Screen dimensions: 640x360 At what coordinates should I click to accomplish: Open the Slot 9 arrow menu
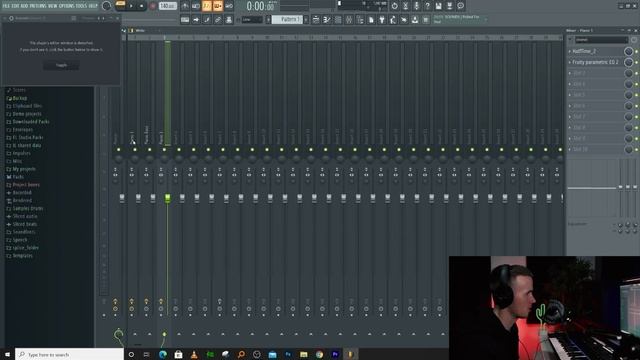(x=570, y=138)
